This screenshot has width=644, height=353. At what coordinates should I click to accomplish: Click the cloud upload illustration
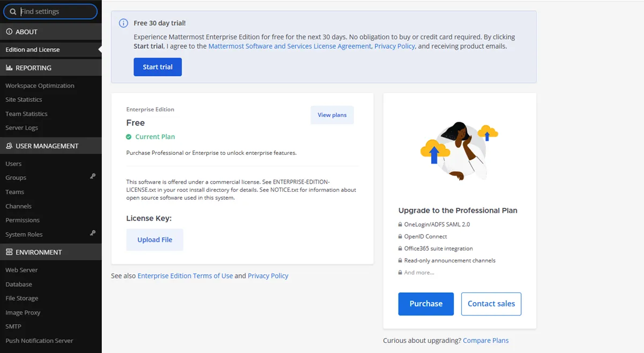[460, 151]
